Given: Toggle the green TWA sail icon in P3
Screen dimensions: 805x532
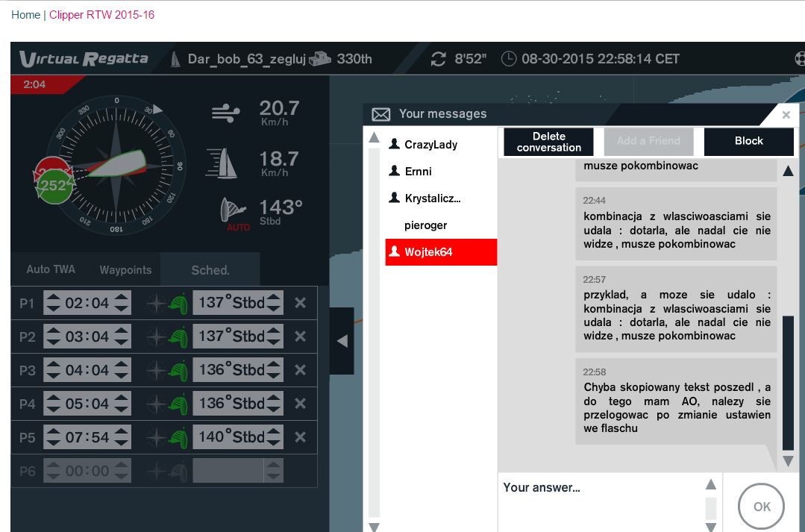Looking at the screenshot, I should [178, 371].
